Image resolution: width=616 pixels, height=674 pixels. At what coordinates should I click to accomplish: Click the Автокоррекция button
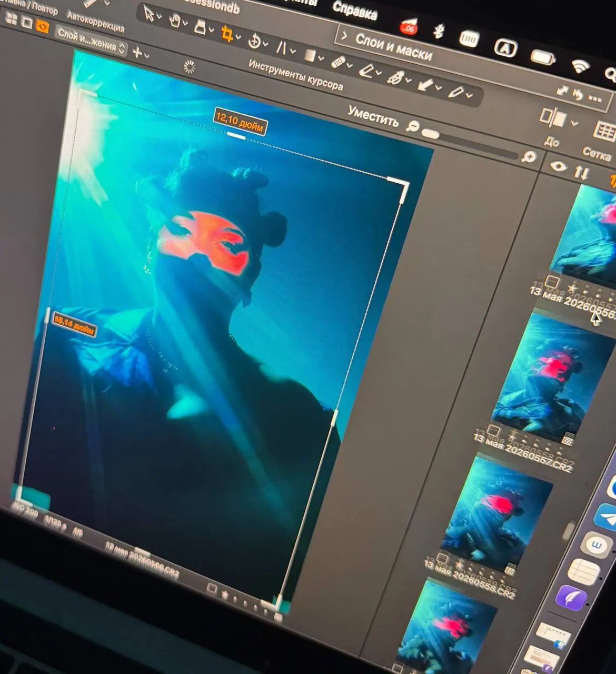[95, 22]
